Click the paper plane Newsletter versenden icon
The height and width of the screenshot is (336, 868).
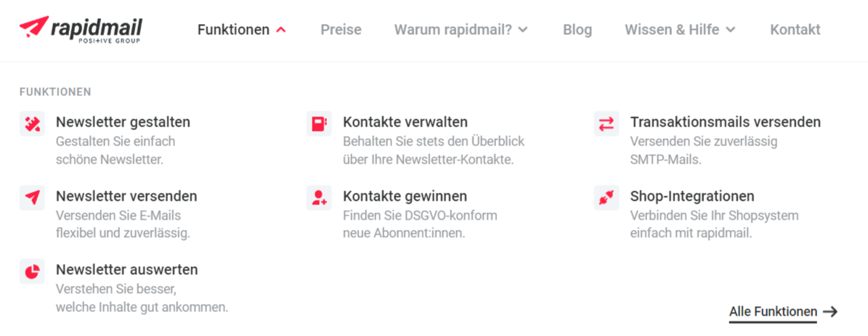pyautogui.click(x=32, y=198)
